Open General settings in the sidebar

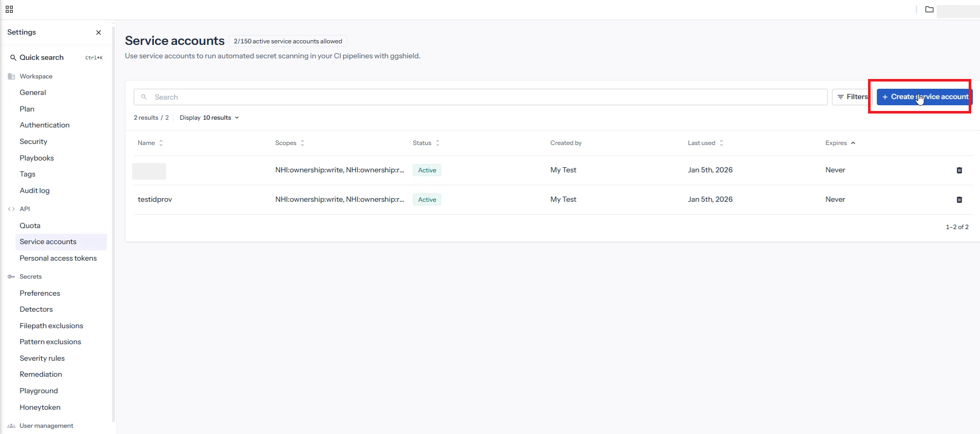click(x=33, y=92)
